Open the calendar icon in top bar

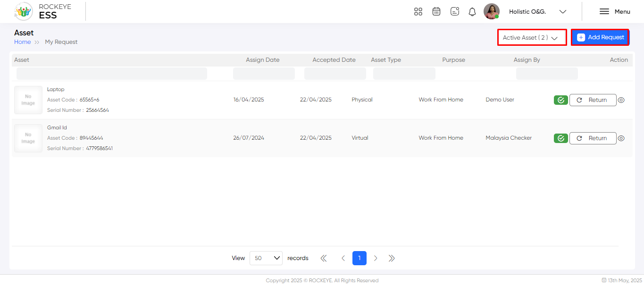click(x=436, y=11)
